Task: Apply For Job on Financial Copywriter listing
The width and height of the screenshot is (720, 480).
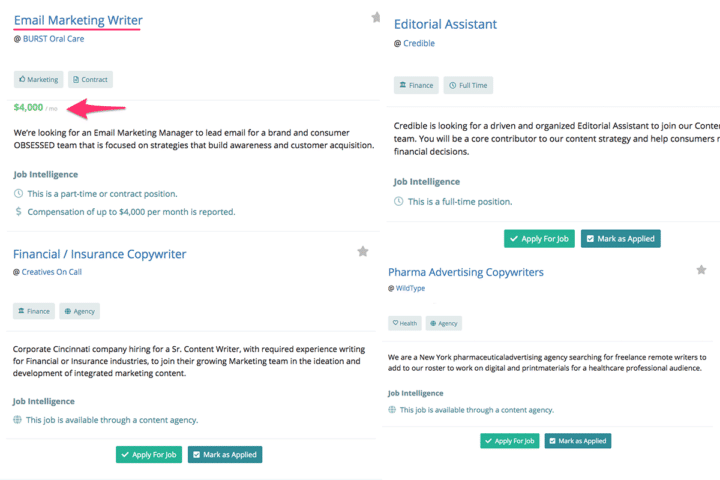Action: tap(149, 455)
